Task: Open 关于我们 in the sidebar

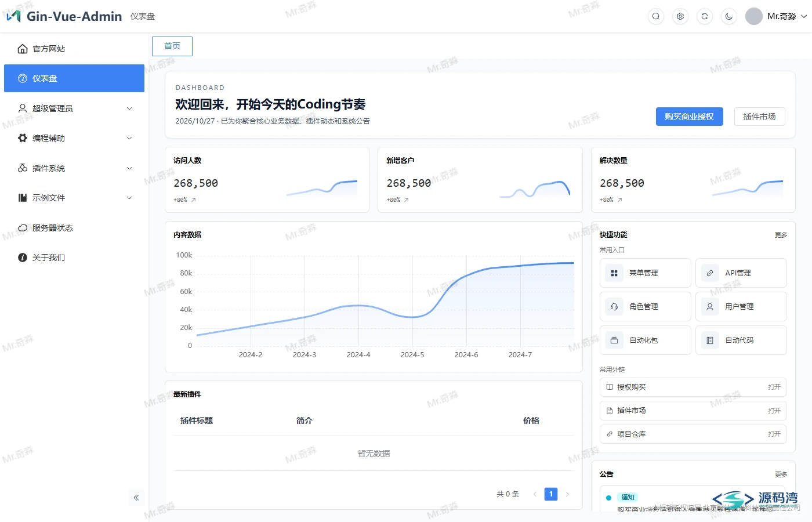Action: (x=74, y=258)
